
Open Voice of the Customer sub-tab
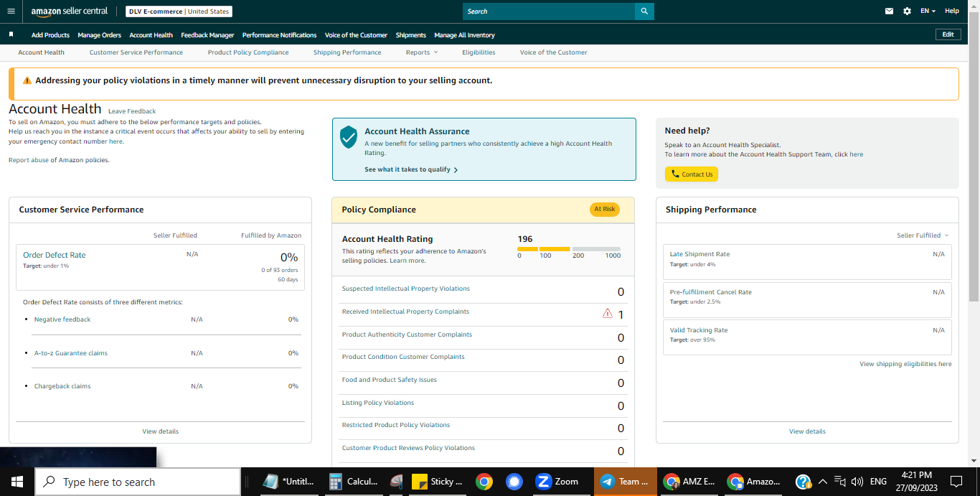tap(553, 52)
